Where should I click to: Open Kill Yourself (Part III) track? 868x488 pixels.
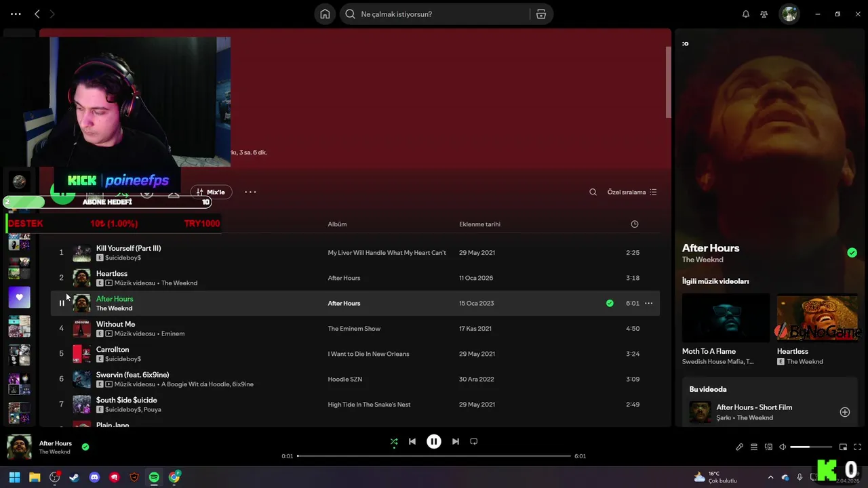(x=128, y=248)
